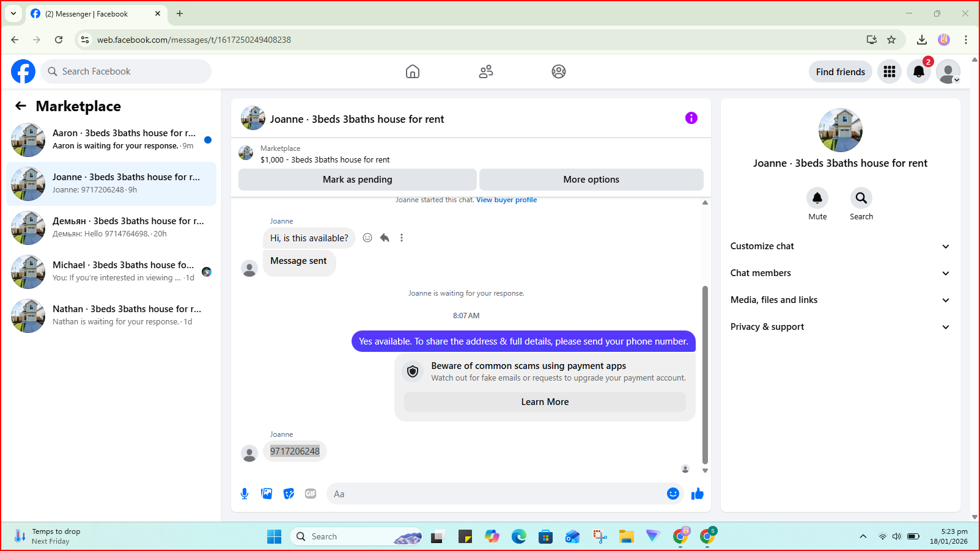
Task: Click the shield scam warning icon
Action: (x=413, y=371)
